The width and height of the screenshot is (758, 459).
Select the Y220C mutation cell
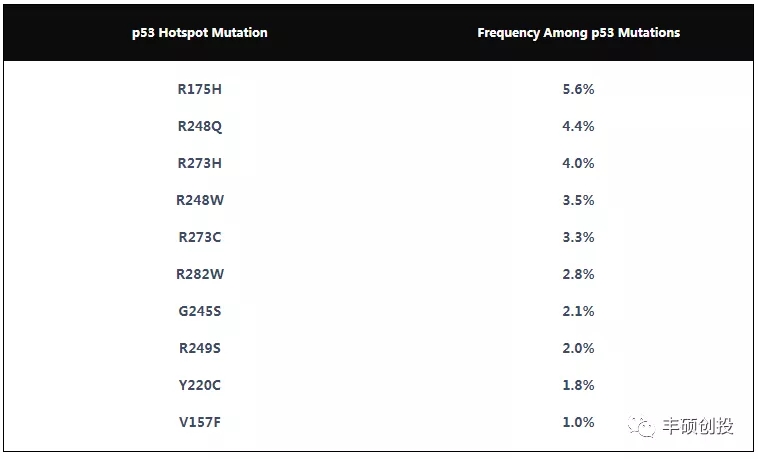tap(200, 385)
